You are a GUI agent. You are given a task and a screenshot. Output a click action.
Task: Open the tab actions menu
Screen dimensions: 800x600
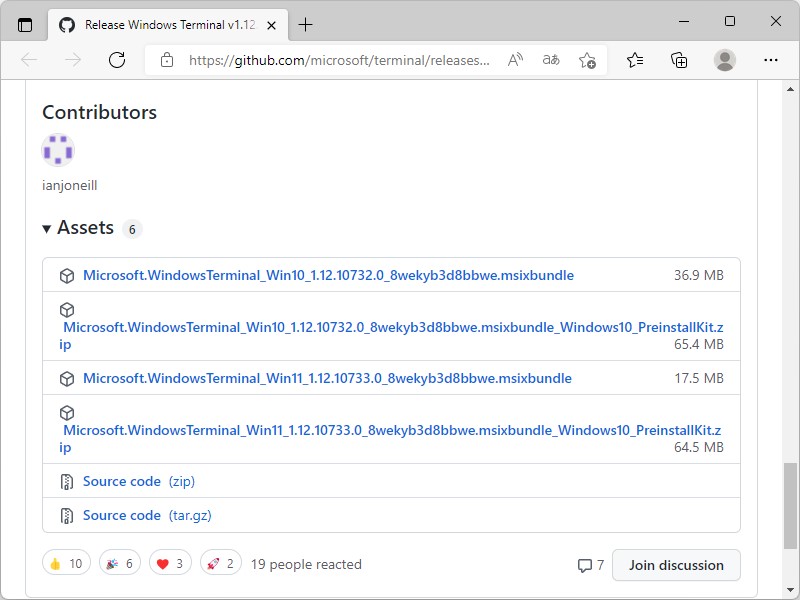coord(24,24)
